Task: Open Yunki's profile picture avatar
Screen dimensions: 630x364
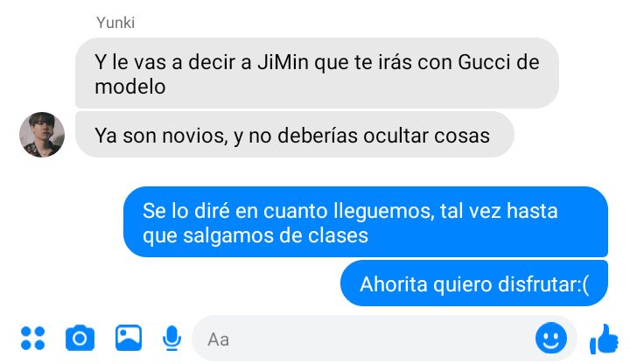Action: coord(42,135)
